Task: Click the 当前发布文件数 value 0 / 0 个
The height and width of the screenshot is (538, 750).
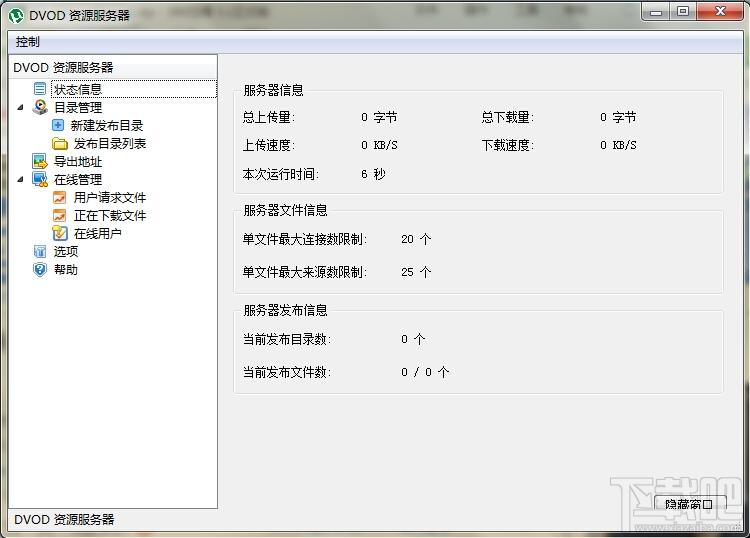Action: click(425, 372)
